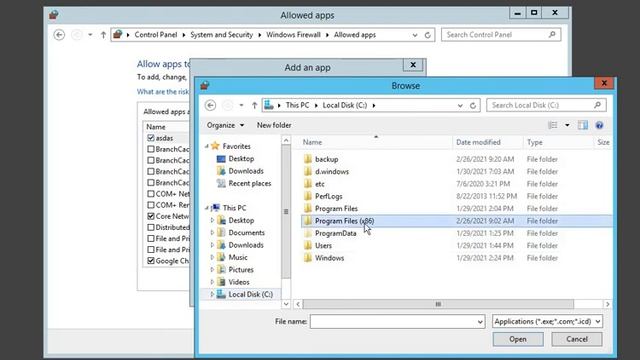The image size is (640, 360).
Task: Check the Distributed Transaction checkbox
Action: coord(151,227)
